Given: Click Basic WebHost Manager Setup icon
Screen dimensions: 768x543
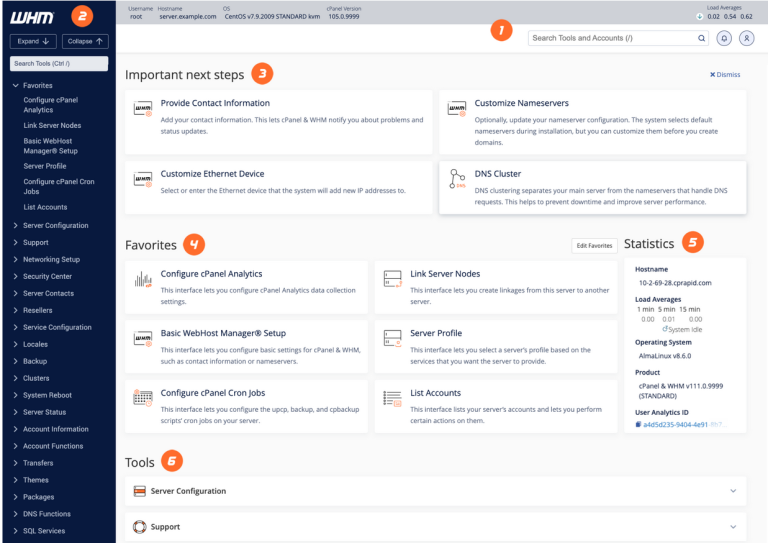Looking at the screenshot, I should coord(143,339).
